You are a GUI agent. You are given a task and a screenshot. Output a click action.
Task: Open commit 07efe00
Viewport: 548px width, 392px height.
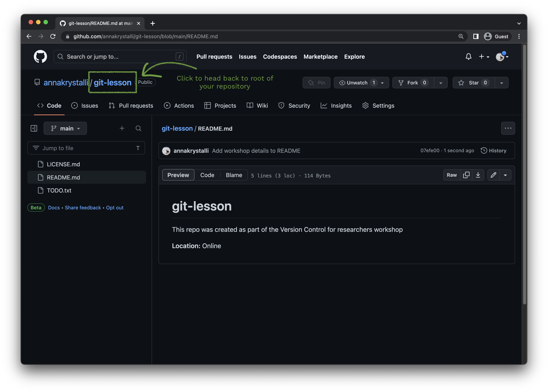pyautogui.click(x=430, y=150)
